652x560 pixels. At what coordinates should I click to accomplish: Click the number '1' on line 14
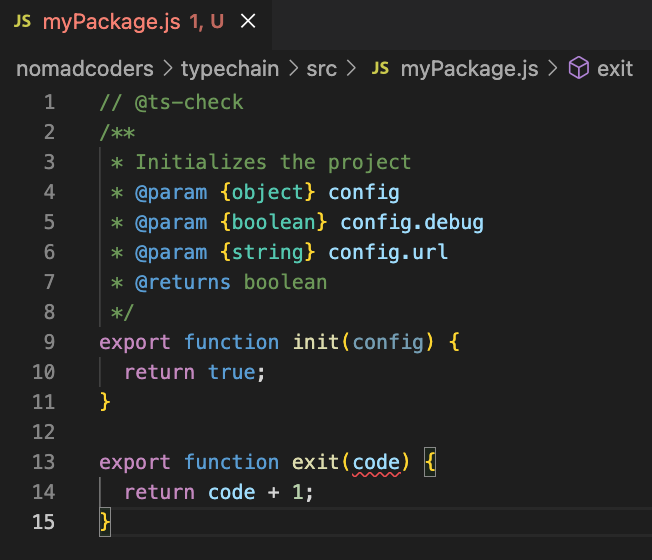pyautogui.click(x=297, y=493)
